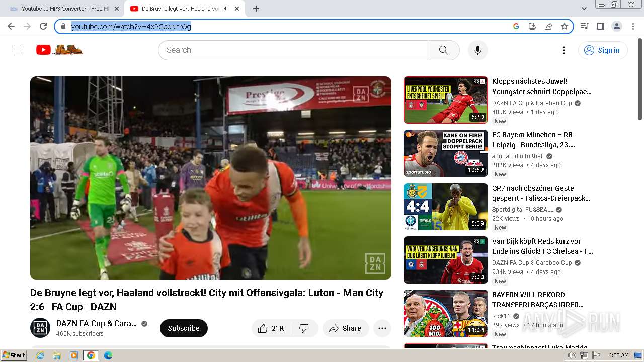Open the Windows Start menu
The image size is (644, 362).
[14, 355]
